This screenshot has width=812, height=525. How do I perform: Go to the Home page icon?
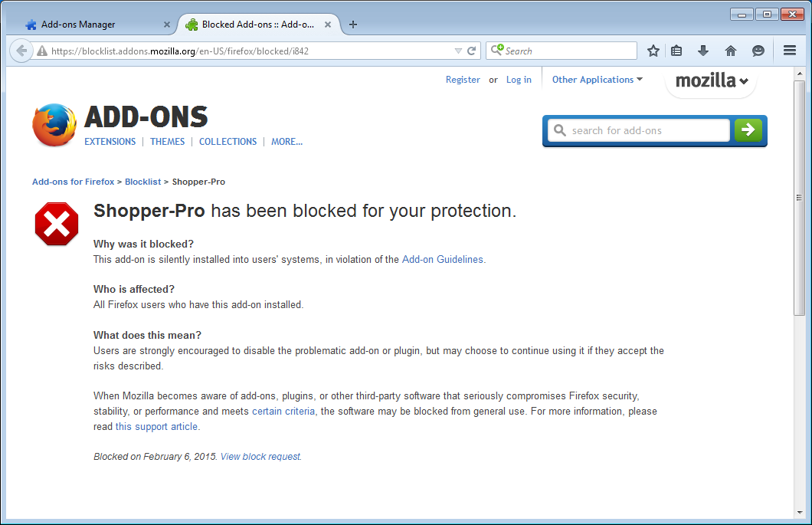pyautogui.click(x=731, y=51)
